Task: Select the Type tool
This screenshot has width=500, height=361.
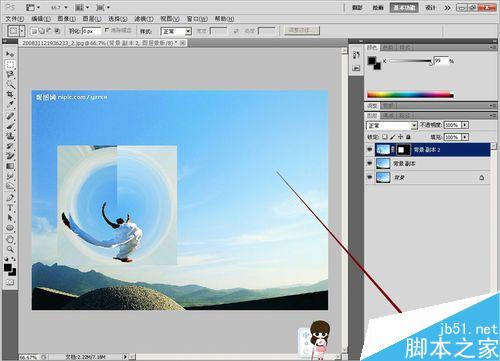Action: (x=10, y=208)
